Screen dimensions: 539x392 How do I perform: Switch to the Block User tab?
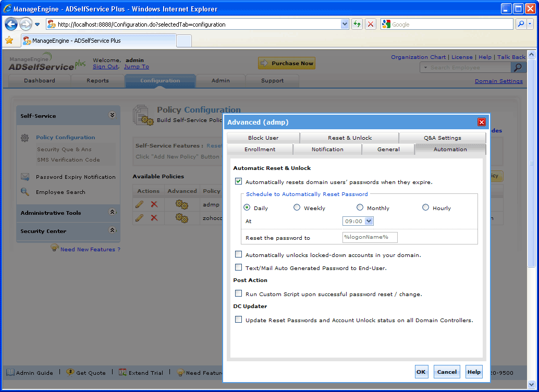coord(263,138)
